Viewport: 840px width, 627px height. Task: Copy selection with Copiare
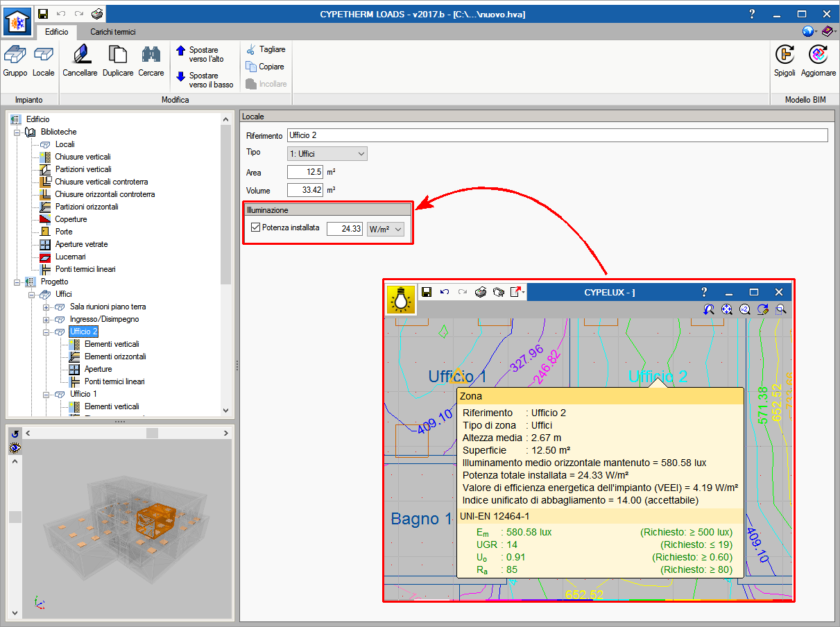pos(265,67)
